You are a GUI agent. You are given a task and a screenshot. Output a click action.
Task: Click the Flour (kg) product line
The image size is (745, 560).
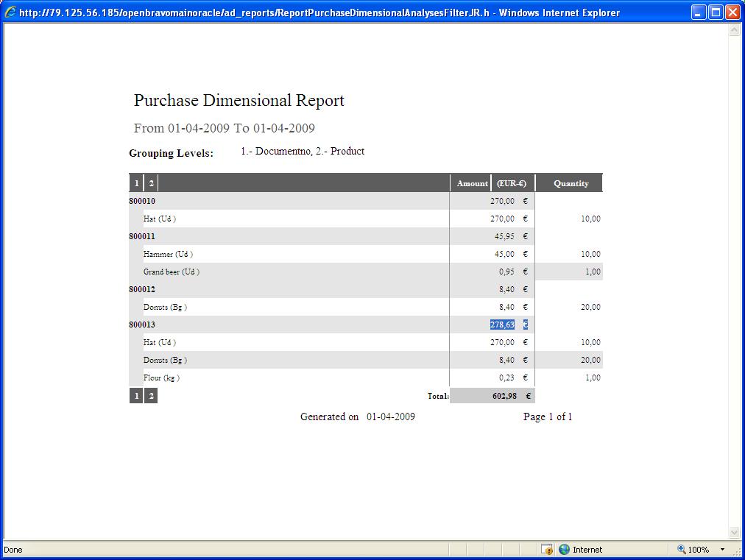pyautogui.click(x=161, y=378)
